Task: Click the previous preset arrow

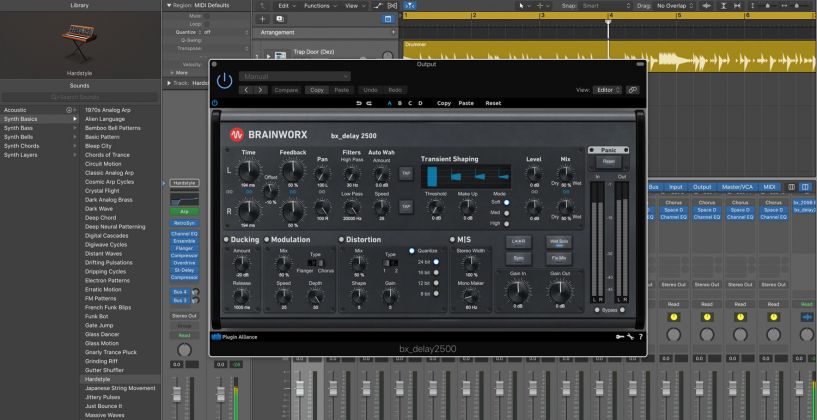Action: tap(246, 90)
